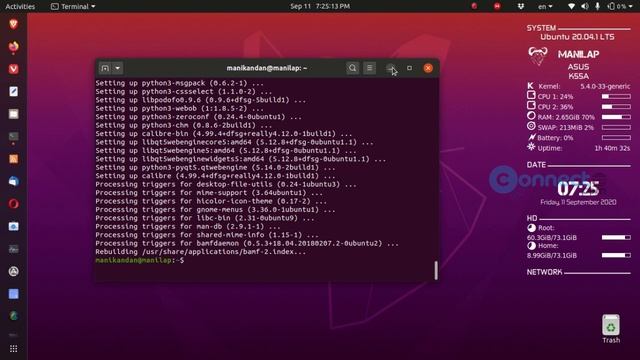Click the 'Setting up calibre-bin' output line

point(223,133)
